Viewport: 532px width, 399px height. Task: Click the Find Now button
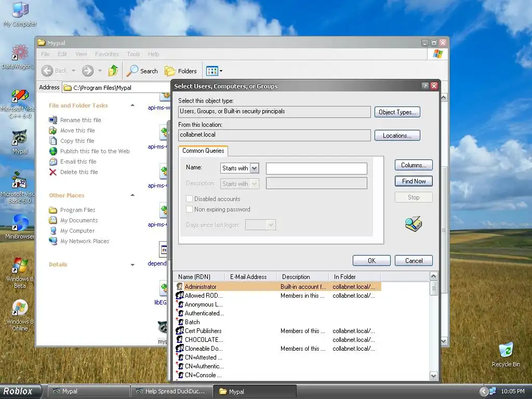414,181
